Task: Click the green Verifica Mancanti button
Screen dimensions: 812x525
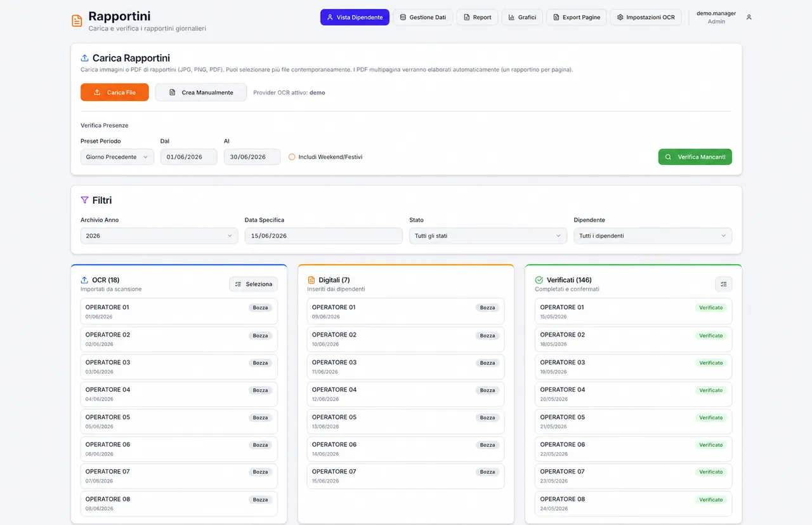Action: coord(695,157)
